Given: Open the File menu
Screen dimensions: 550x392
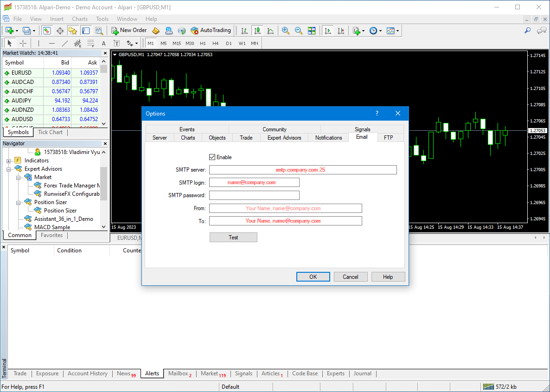Looking at the screenshot, I should point(18,19).
